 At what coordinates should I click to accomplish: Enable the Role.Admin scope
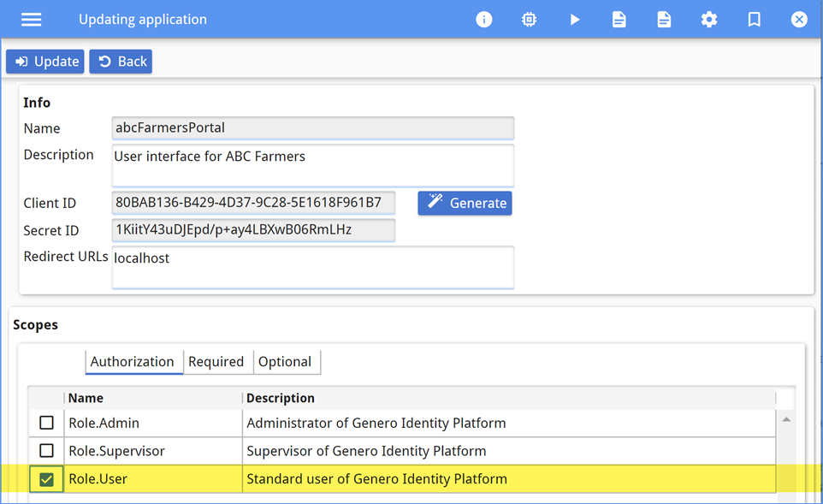tap(45, 422)
